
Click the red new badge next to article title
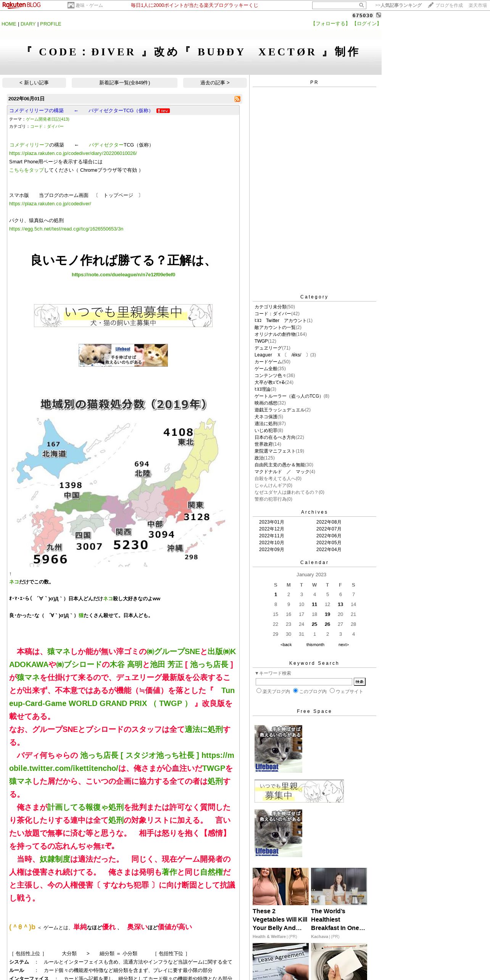pos(163,111)
